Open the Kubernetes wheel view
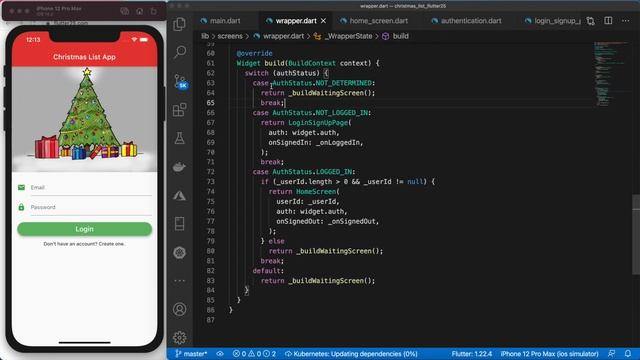Screen dimensions: 640x360 pyautogui.click(x=180, y=253)
